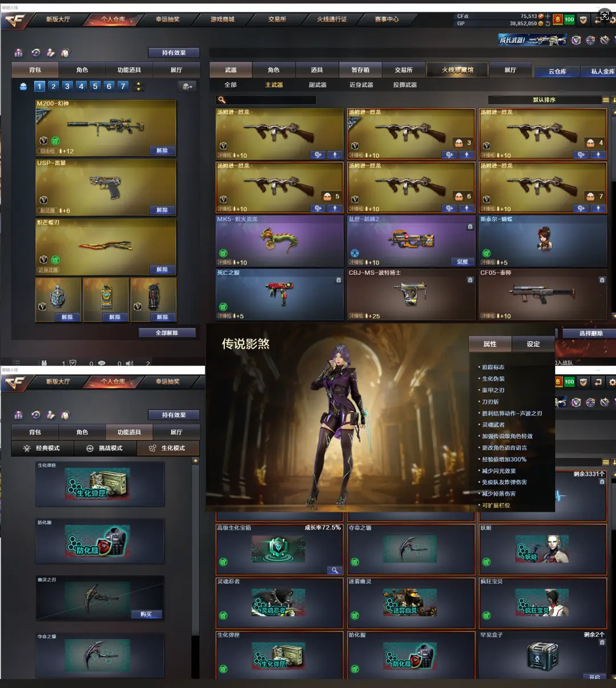Open 交易所 in the top navigation
The image size is (616, 688).
coord(277,19)
